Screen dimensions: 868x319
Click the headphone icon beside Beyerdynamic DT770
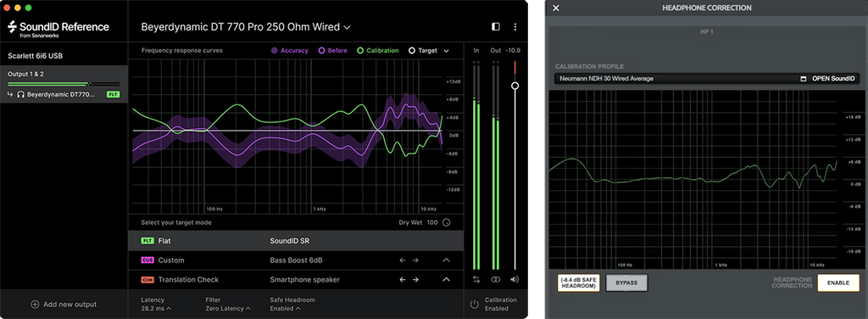20,95
